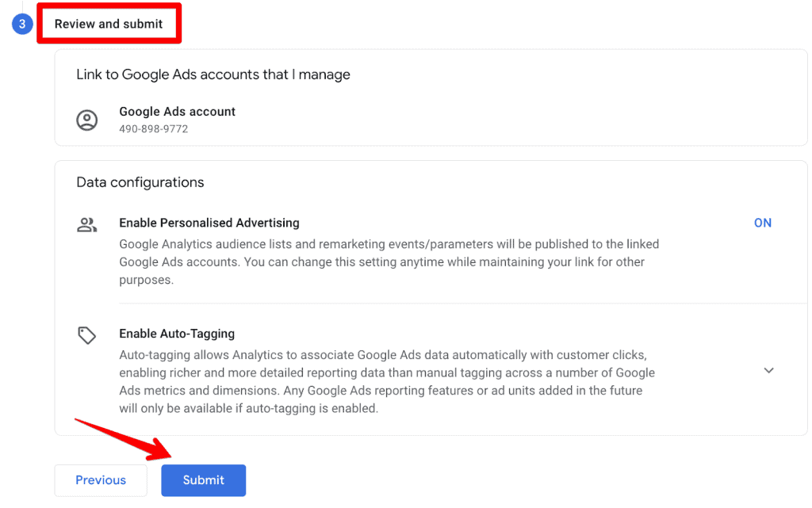This screenshot has width=812, height=508.
Task: Go back using the Previous button
Action: coord(100,480)
